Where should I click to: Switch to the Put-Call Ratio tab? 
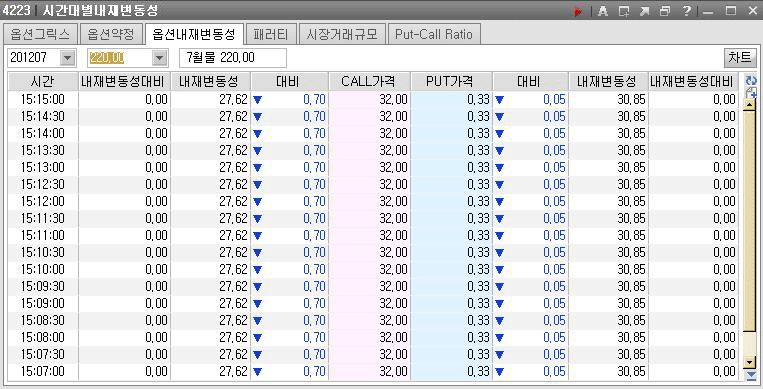pos(434,35)
